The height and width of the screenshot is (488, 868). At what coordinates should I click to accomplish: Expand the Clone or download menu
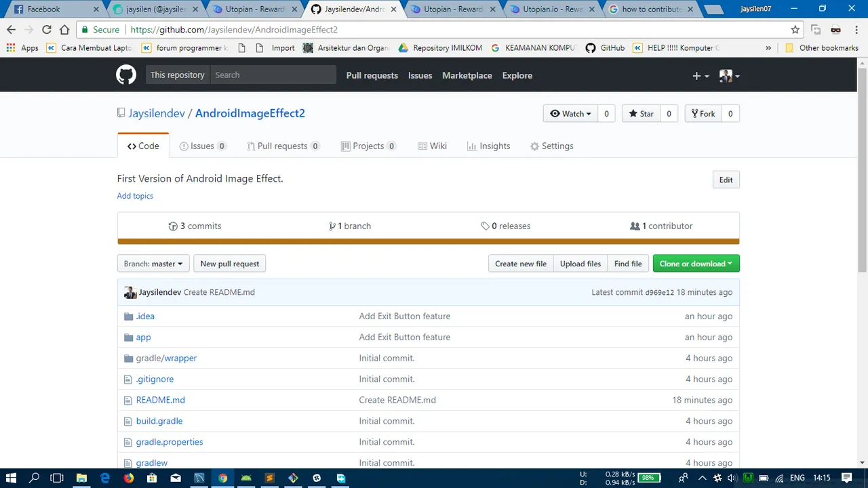pyautogui.click(x=696, y=264)
